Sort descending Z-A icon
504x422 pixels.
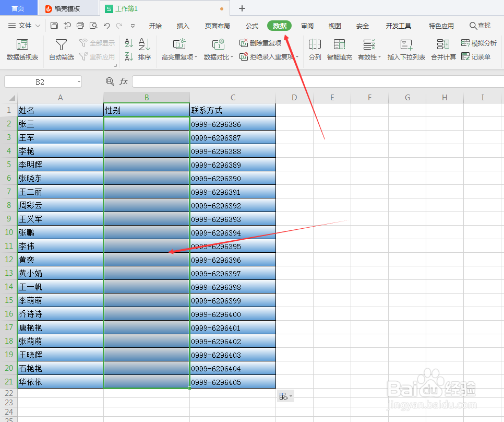pyautogui.click(x=129, y=56)
